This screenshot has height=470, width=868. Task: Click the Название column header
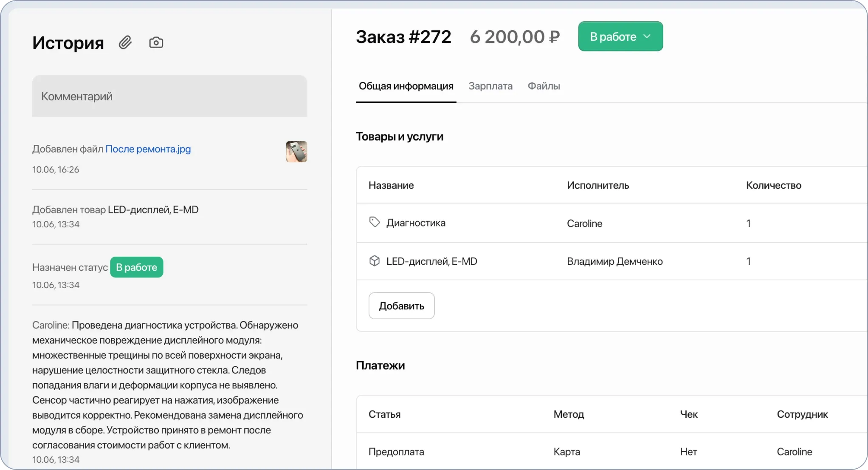coord(391,185)
